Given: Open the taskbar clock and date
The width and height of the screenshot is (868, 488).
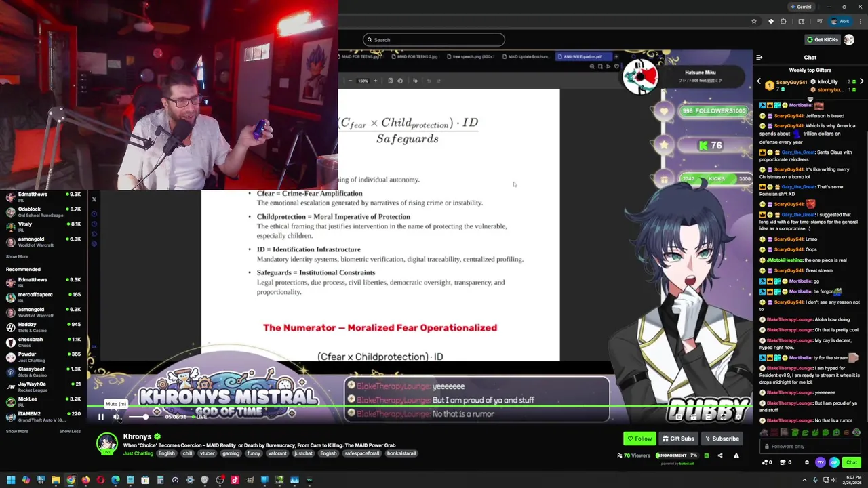Looking at the screenshot, I should coord(852,480).
